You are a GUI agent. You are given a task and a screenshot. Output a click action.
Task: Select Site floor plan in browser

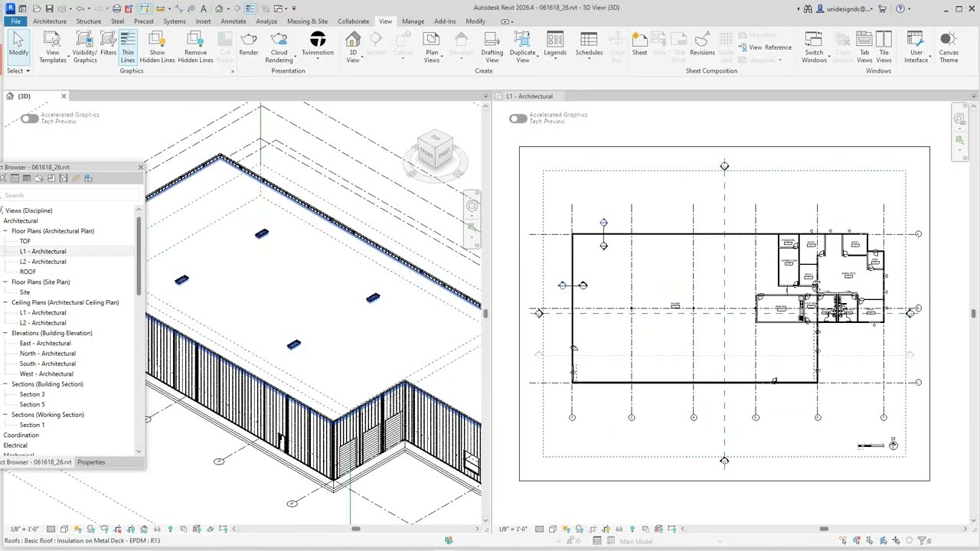pyautogui.click(x=25, y=292)
